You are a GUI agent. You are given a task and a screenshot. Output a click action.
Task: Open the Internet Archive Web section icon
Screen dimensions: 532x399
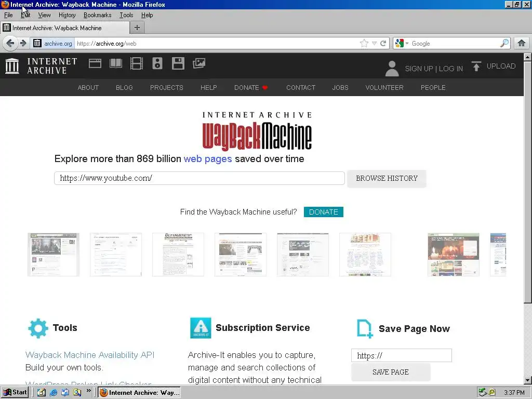pos(95,63)
